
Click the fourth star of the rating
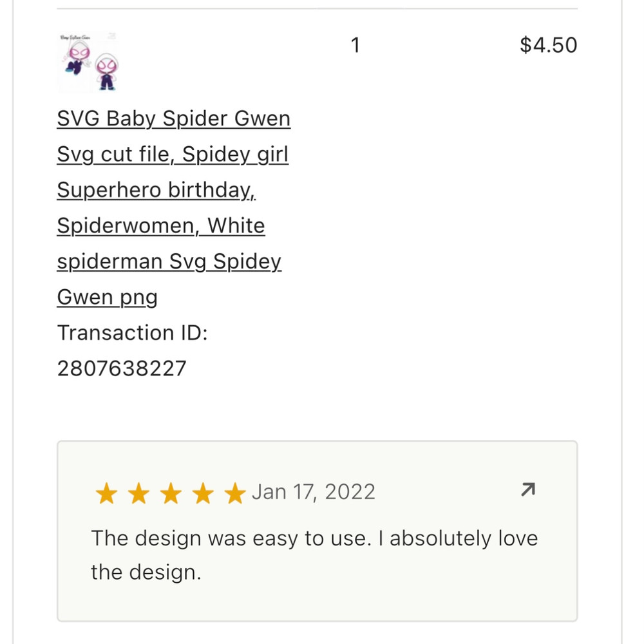[203, 494]
